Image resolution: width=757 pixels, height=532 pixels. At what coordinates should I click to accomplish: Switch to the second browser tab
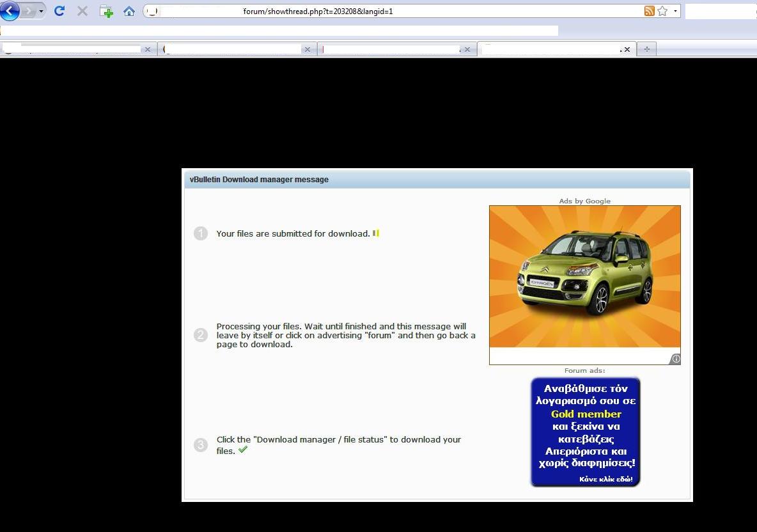tap(233, 49)
